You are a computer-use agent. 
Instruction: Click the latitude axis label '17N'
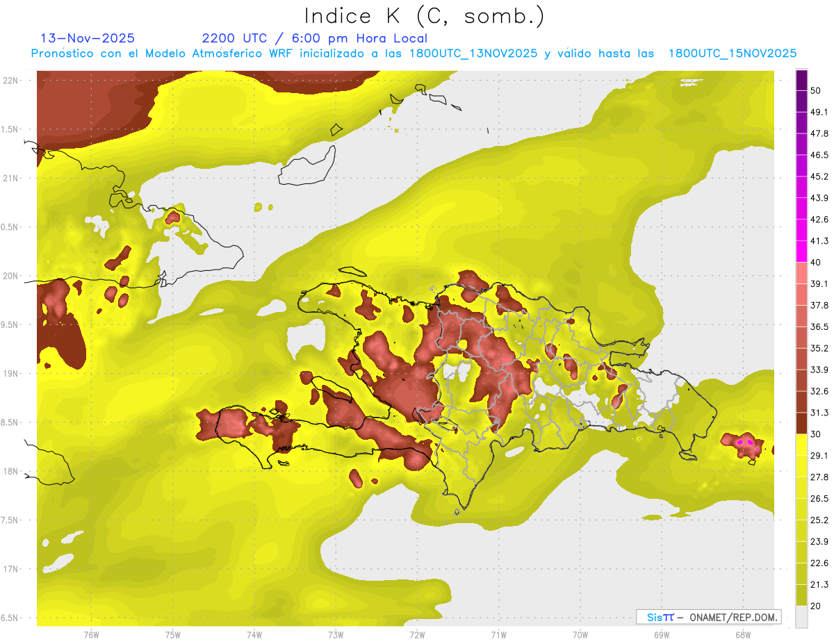[x=10, y=569]
